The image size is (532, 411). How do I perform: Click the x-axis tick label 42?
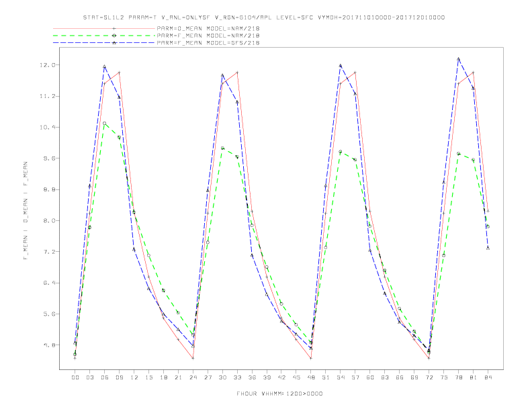[281, 377]
